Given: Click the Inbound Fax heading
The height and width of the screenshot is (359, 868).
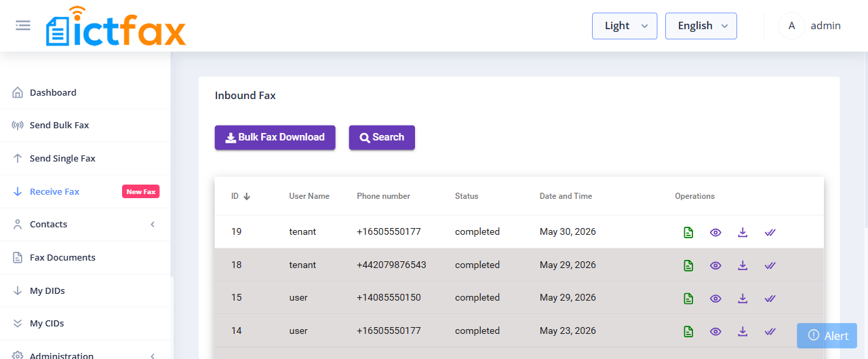Looking at the screenshot, I should point(245,96).
